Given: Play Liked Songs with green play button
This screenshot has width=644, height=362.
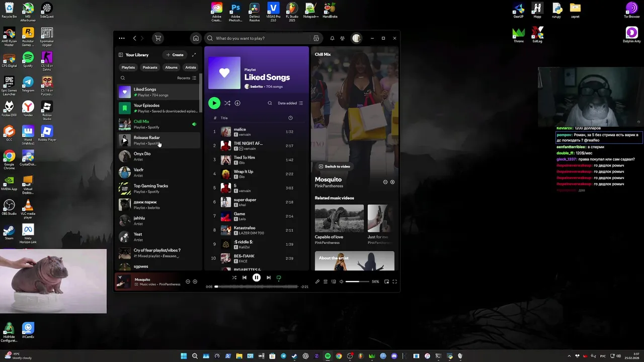Looking at the screenshot, I should tap(214, 103).
